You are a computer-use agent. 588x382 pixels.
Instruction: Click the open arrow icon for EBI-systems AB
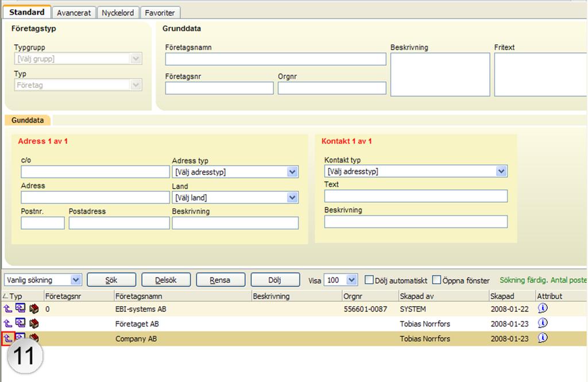(8, 309)
